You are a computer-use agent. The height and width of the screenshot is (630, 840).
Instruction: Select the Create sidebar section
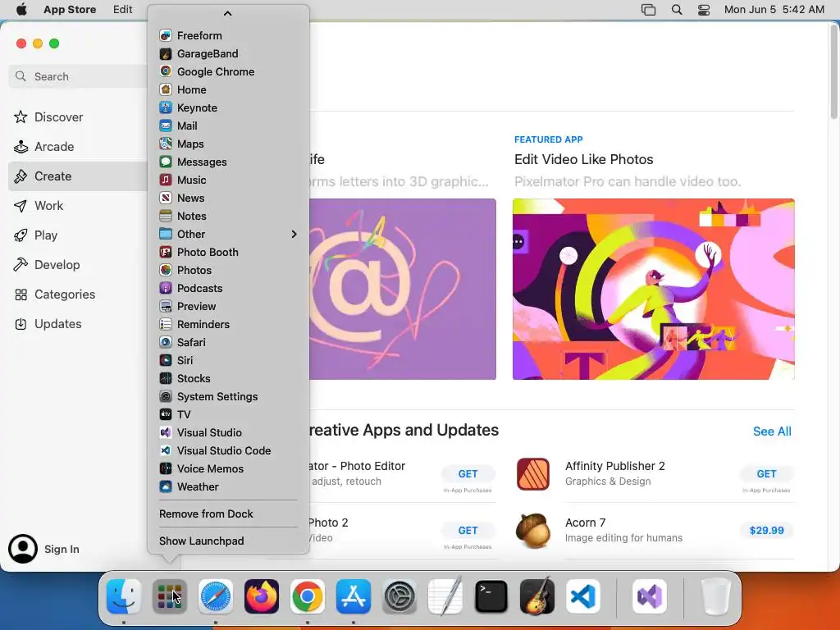point(78,176)
